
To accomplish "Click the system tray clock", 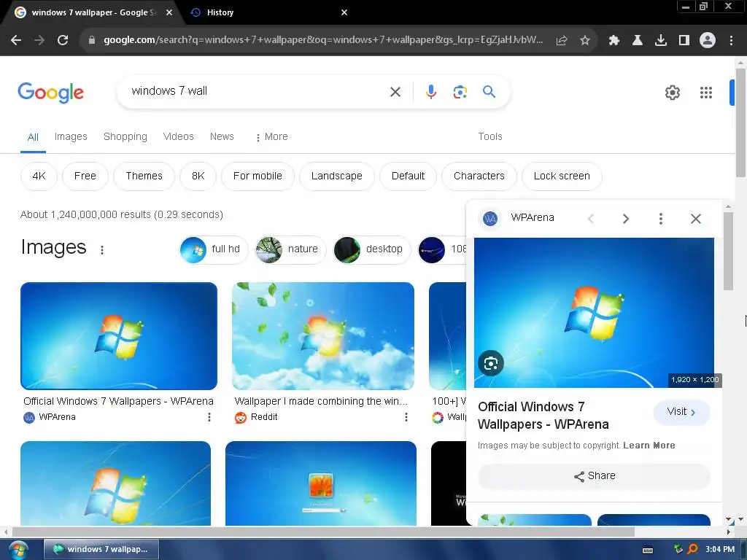I will [x=720, y=549].
